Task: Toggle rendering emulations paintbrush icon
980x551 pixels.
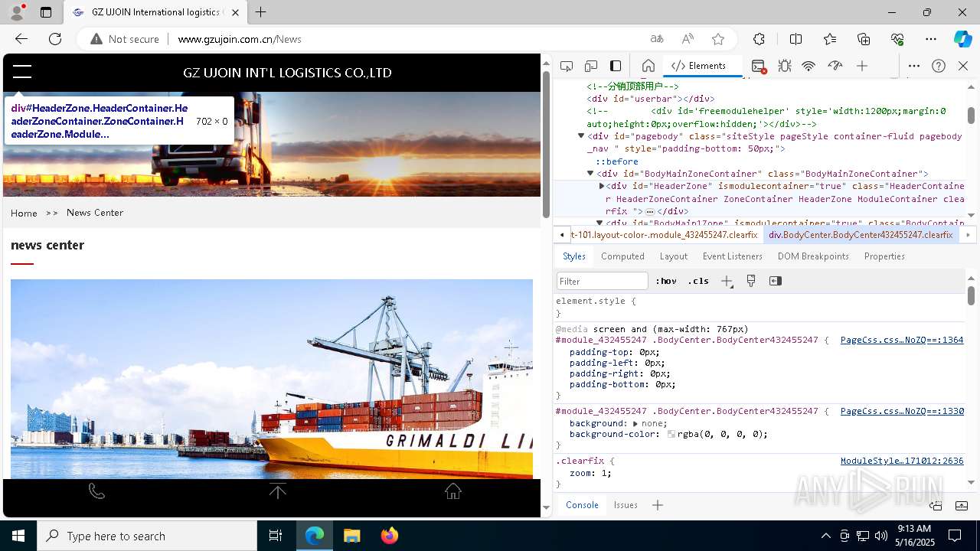Action: 751,281
